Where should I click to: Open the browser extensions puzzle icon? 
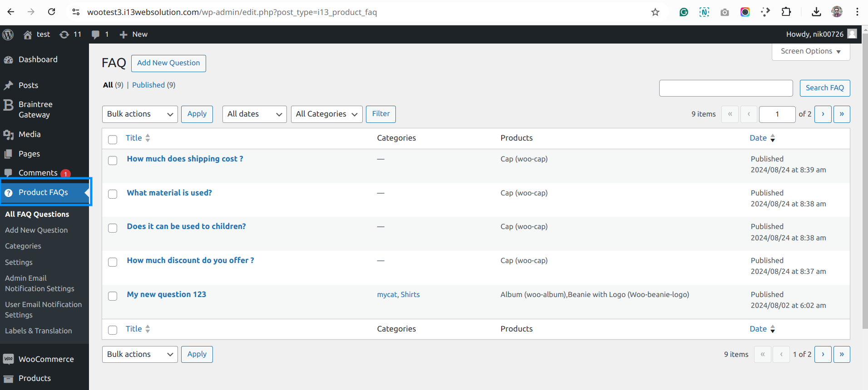pos(786,12)
